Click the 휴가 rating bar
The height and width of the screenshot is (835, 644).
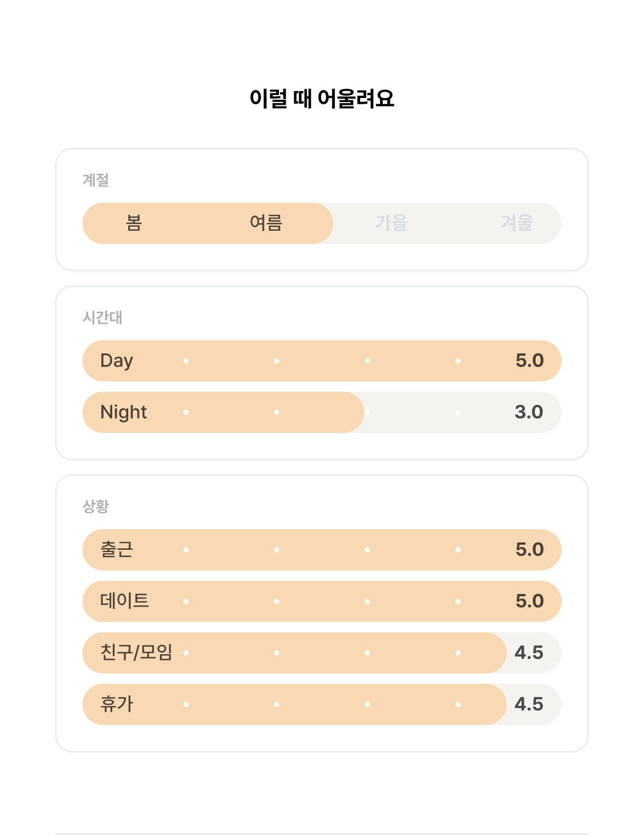pos(322,704)
